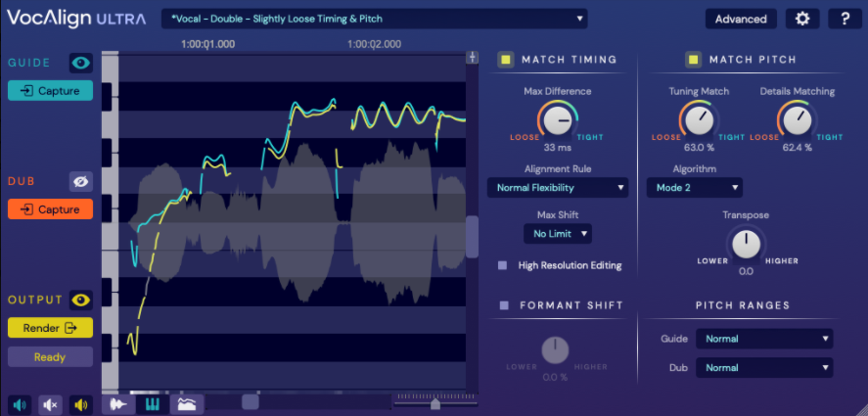This screenshot has height=416, width=868.
Task: Enable High Resolution Editing checkbox
Action: pyautogui.click(x=503, y=265)
